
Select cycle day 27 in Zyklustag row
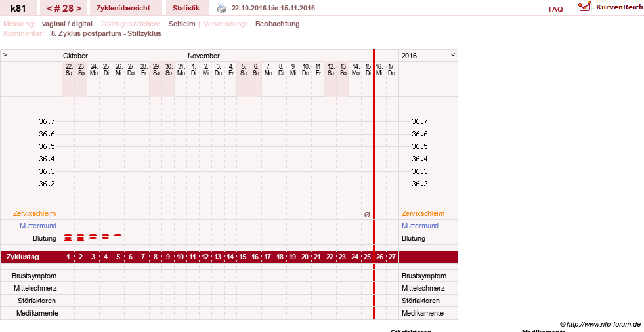(392, 257)
